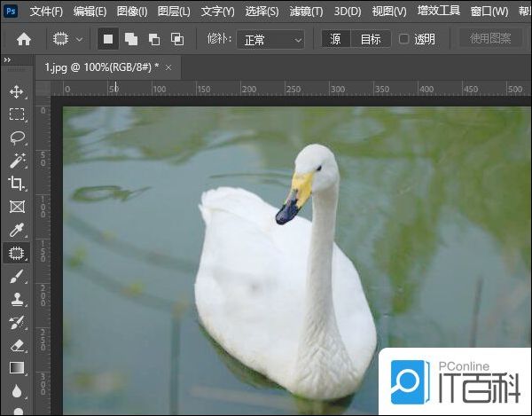Viewport: 532px width, 416px height.
Task: Select the Brush tool
Action: [16, 277]
